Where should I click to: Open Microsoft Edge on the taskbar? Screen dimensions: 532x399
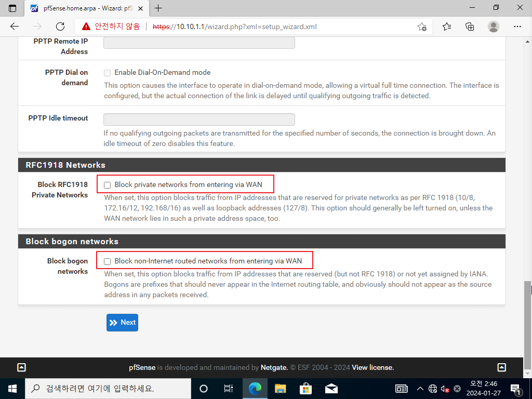tap(255, 389)
